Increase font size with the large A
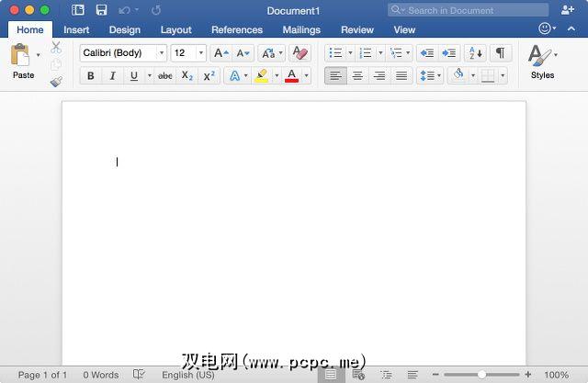This screenshot has width=588, height=383. point(221,53)
